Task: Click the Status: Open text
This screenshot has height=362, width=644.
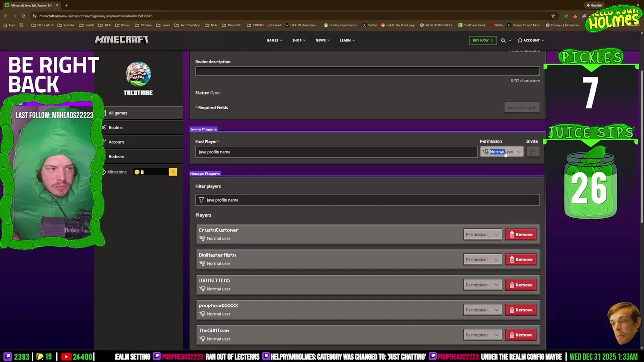Action: tap(208, 93)
